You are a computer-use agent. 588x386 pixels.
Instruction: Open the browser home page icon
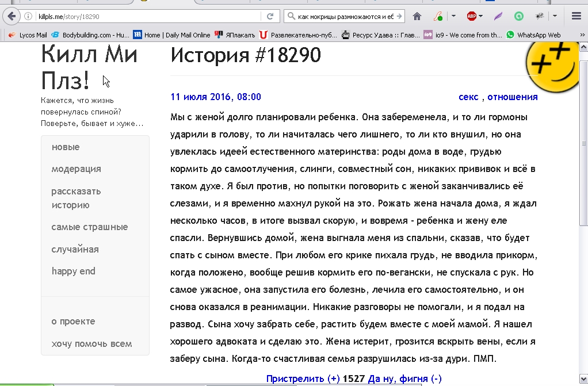point(417,16)
